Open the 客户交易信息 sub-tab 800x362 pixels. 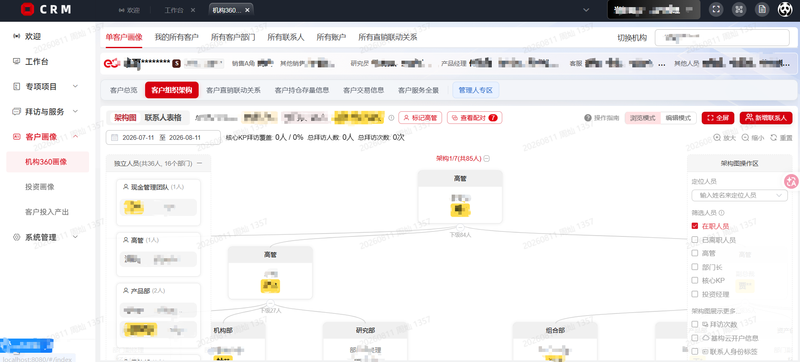tap(363, 90)
